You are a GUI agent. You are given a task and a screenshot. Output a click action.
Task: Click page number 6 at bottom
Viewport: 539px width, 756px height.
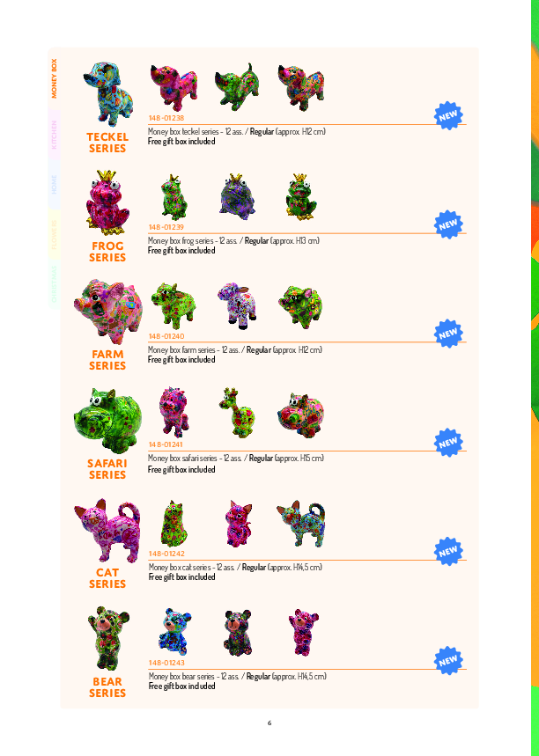269,723
